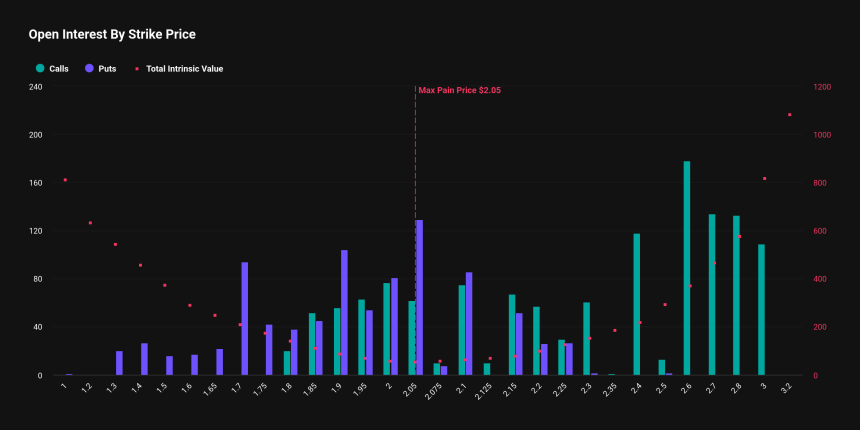This screenshot has width=860, height=430.
Task: Select the Puts bar at strike 2.05
Action: pyautogui.click(x=419, y=297)
